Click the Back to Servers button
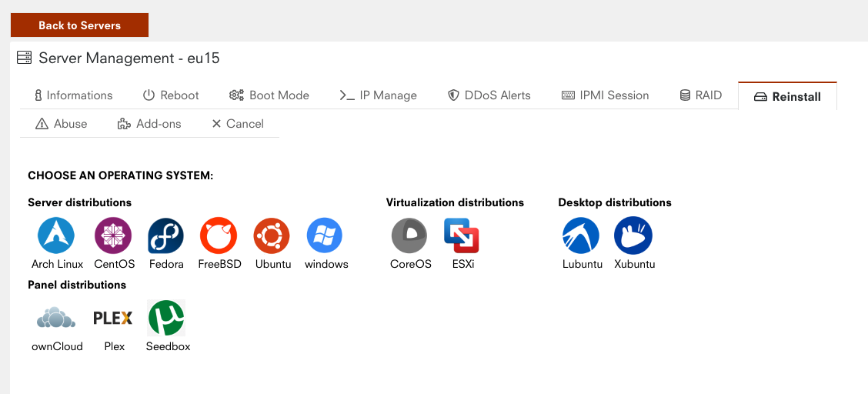The height and width of the screenshot is (394, 868). click(x=79, y=25)
